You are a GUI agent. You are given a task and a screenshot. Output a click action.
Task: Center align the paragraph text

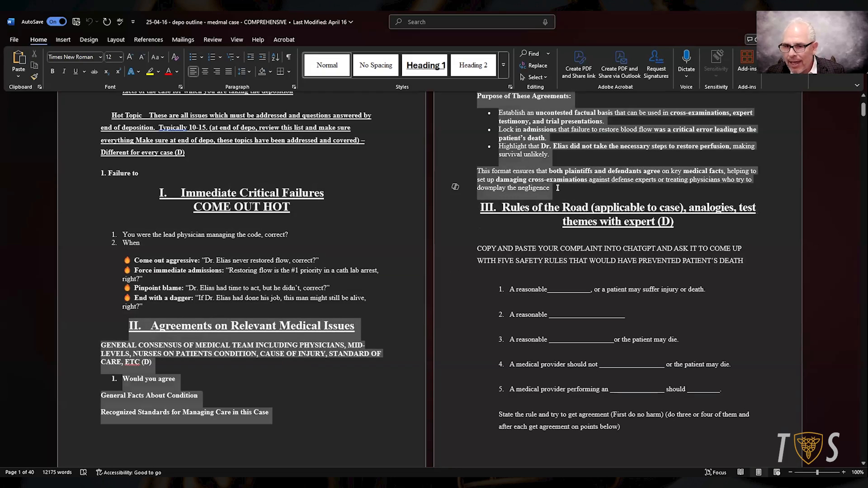(205, 71)
